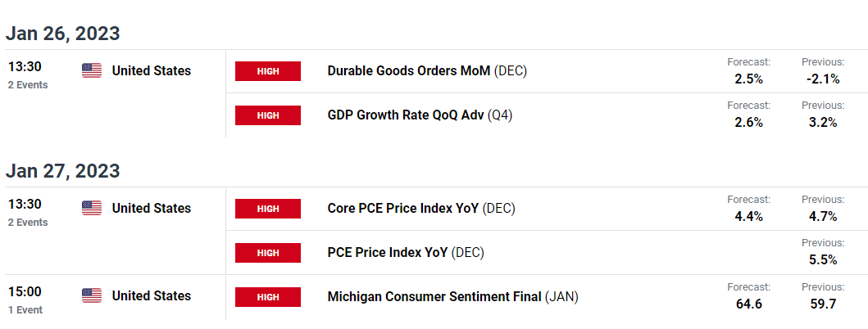Open Michigan Consumer Sentiment Final event
This screenshot has height=329, width=868.
pos(452,297)
